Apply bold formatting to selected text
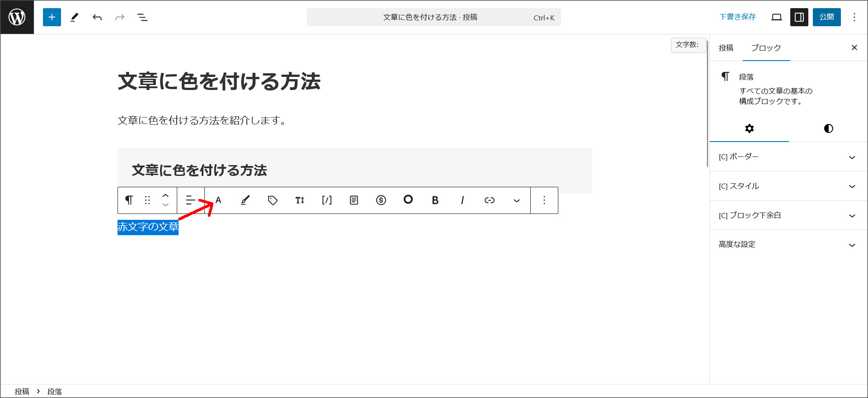868x398 pixels. (435, 200)
